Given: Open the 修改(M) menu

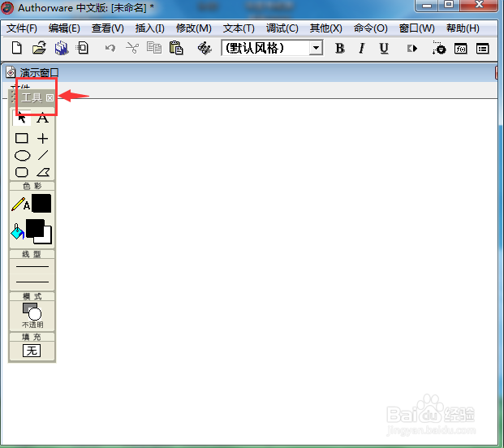Looking at the screenshot, I should click(194, 28).
